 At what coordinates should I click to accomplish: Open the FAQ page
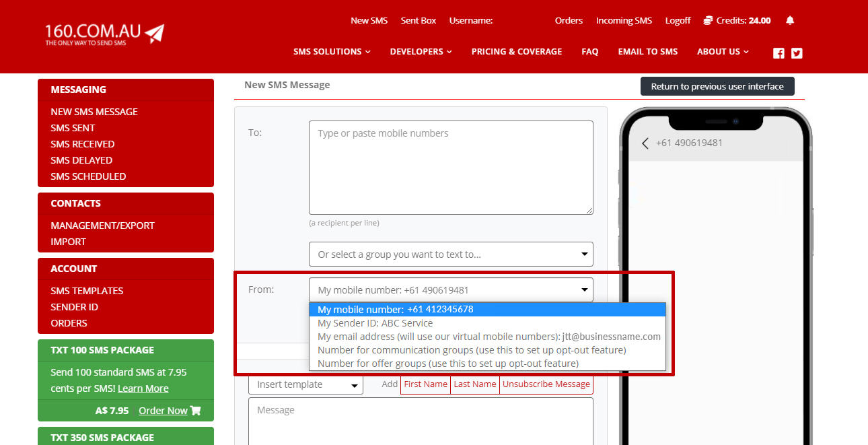(x=590, y=52)
